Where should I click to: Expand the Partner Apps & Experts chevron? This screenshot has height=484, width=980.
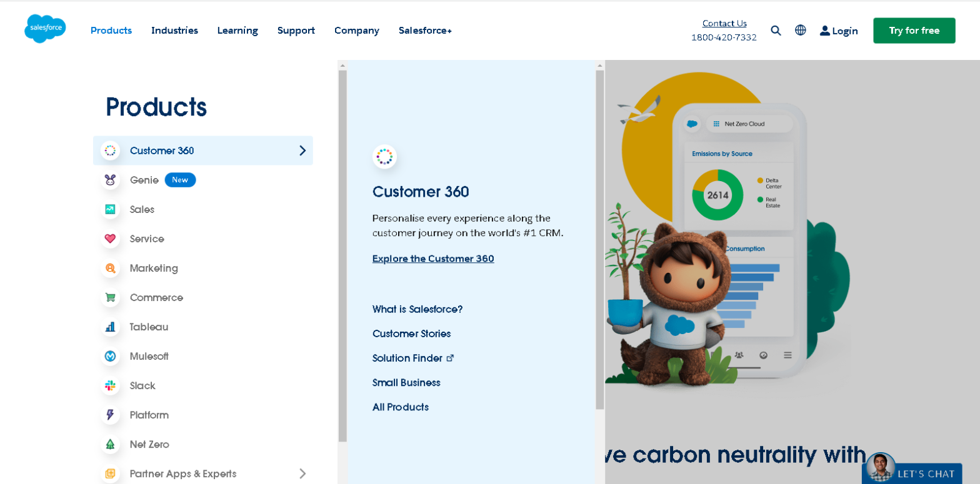point(302,473)
